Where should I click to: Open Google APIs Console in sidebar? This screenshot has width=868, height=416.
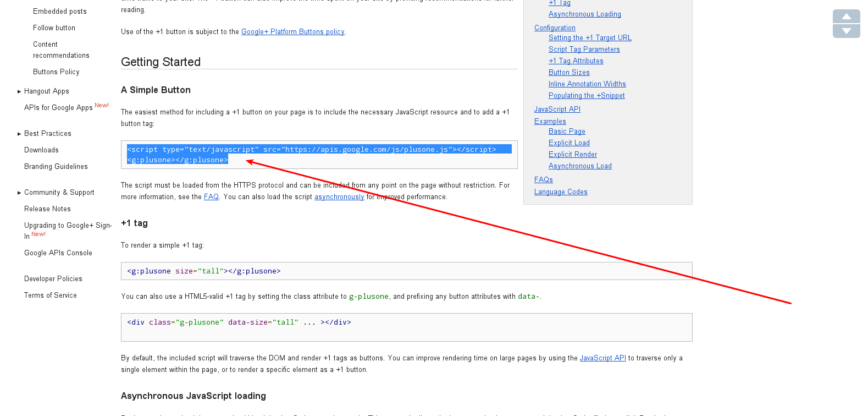pos(58,253)
